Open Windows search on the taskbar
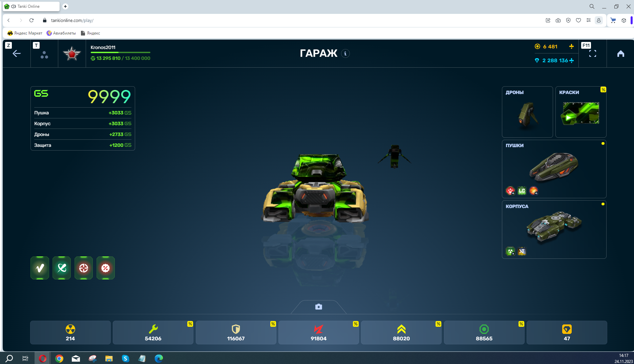 (x=9, y=358)
